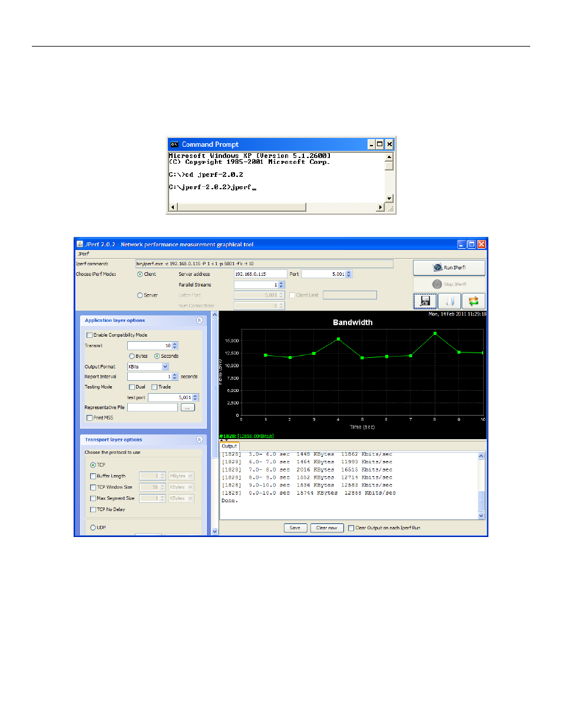Click the clear trash bin icon
The image size is (562, 728).
449,301
